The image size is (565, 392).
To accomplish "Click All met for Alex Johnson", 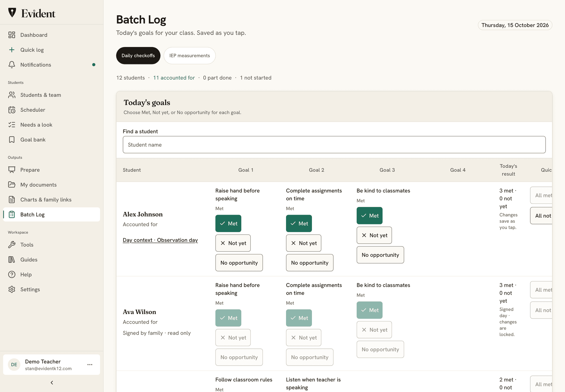I will 541,195.
